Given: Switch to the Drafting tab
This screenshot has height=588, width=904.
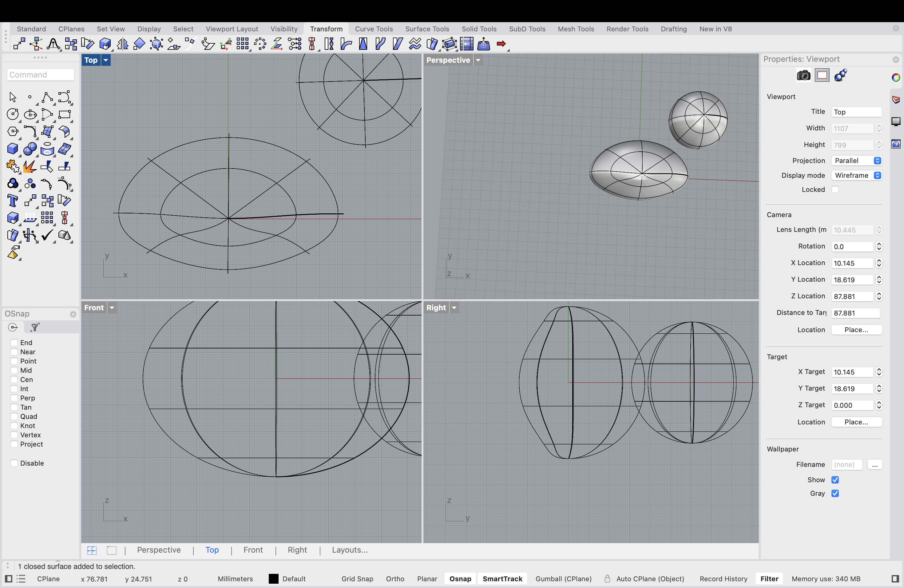Looking at the screenshot, I should 673,29.
